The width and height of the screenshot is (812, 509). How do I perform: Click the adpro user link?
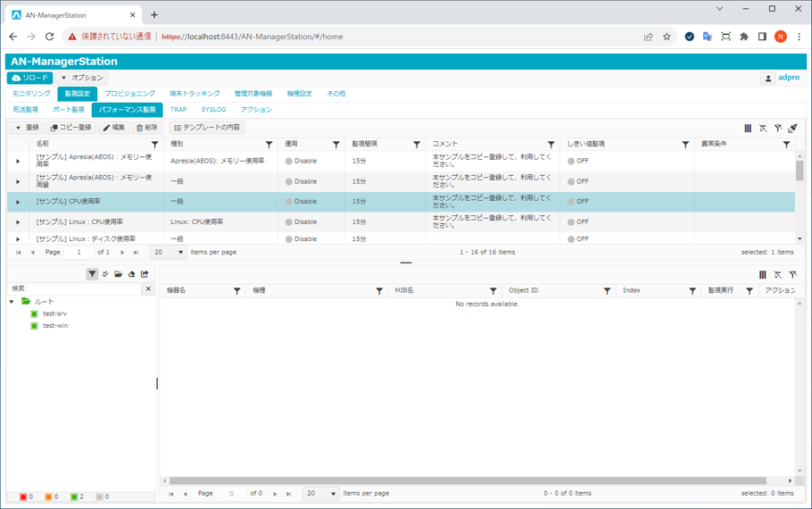pos(789,78)
